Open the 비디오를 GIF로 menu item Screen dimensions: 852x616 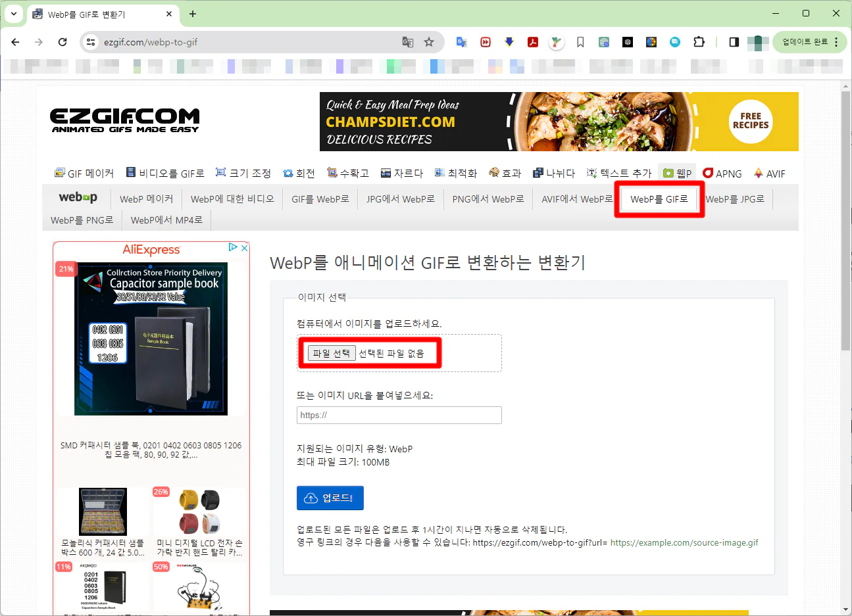point(165,174)
